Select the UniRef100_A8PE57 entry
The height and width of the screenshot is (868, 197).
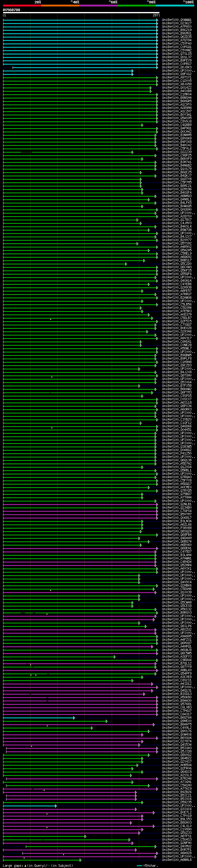click(x=176, y=291)
